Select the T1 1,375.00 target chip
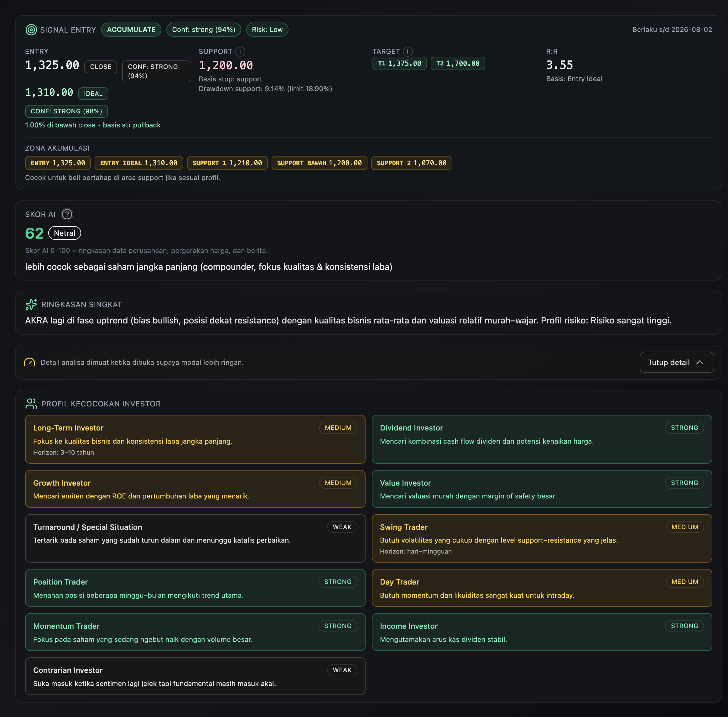 399,63
